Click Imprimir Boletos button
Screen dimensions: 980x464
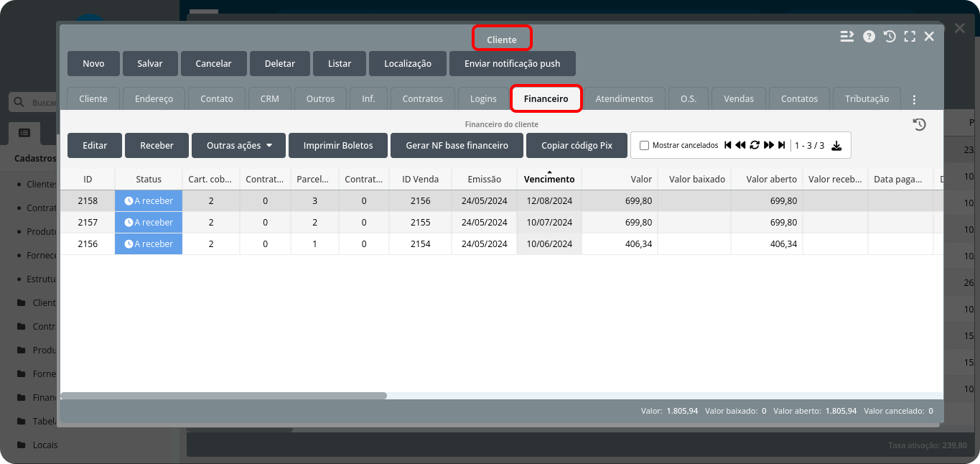click(x=338, y=145)
